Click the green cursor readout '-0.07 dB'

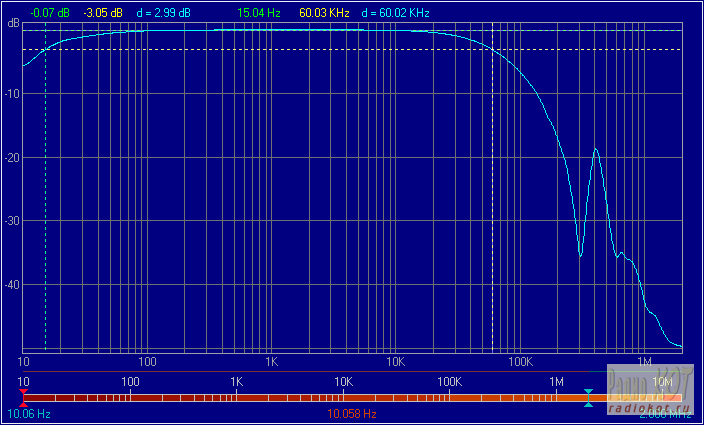50,13
